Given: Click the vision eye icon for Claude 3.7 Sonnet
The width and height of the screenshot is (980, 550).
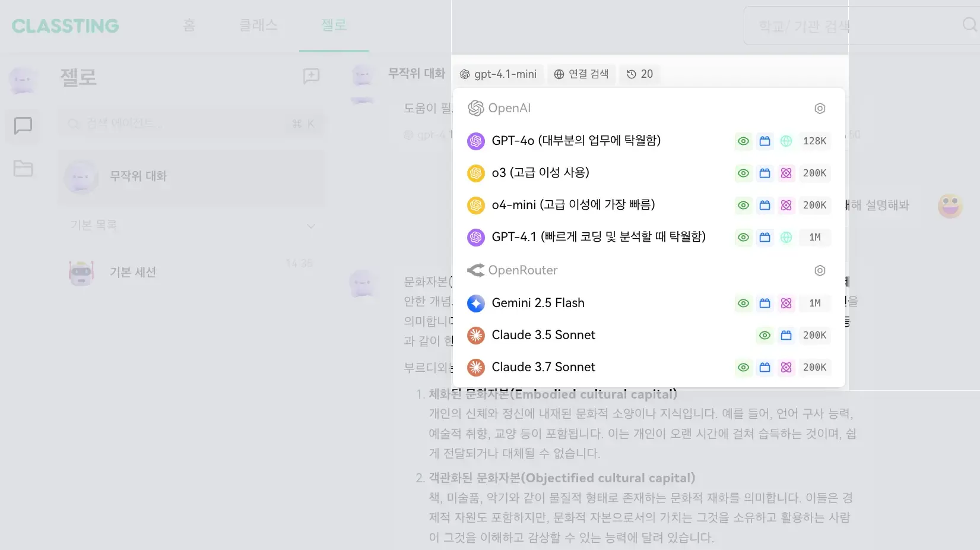Looking at the screenshot, I should coord(743,367).
